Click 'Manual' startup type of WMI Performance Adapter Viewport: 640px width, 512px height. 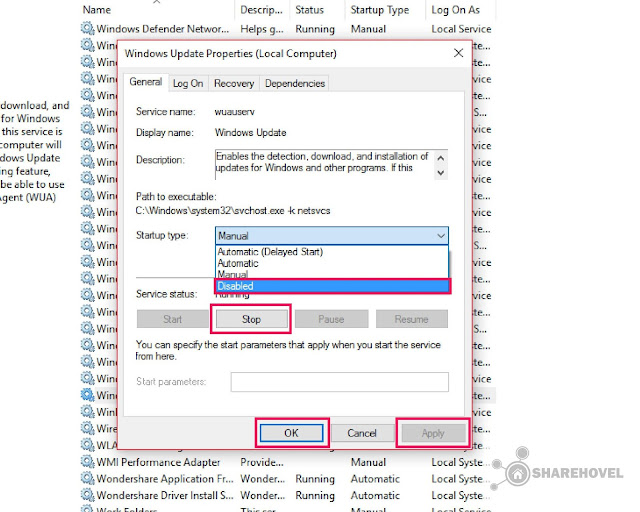(x=368, y=462)
